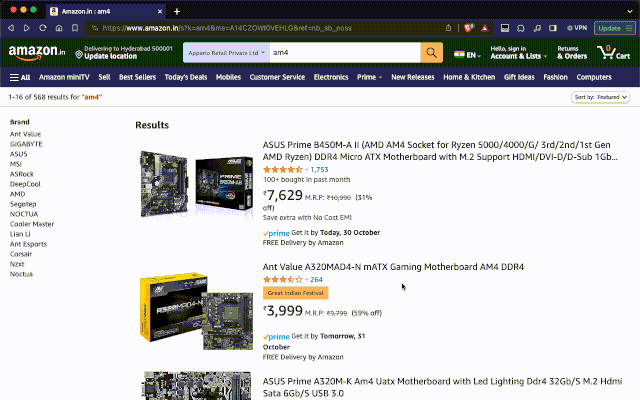Expand the Prime nav dropdown

tap(369, 77)
